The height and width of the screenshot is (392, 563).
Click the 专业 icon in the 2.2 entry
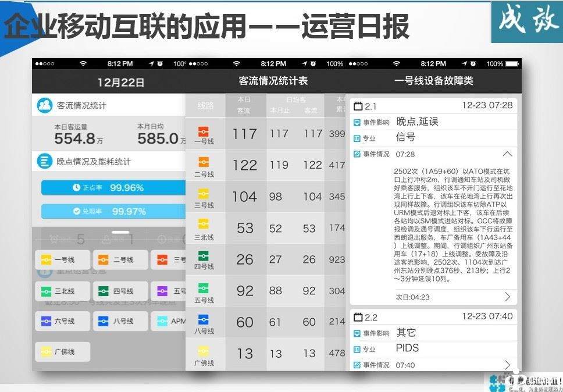point(357,350)
